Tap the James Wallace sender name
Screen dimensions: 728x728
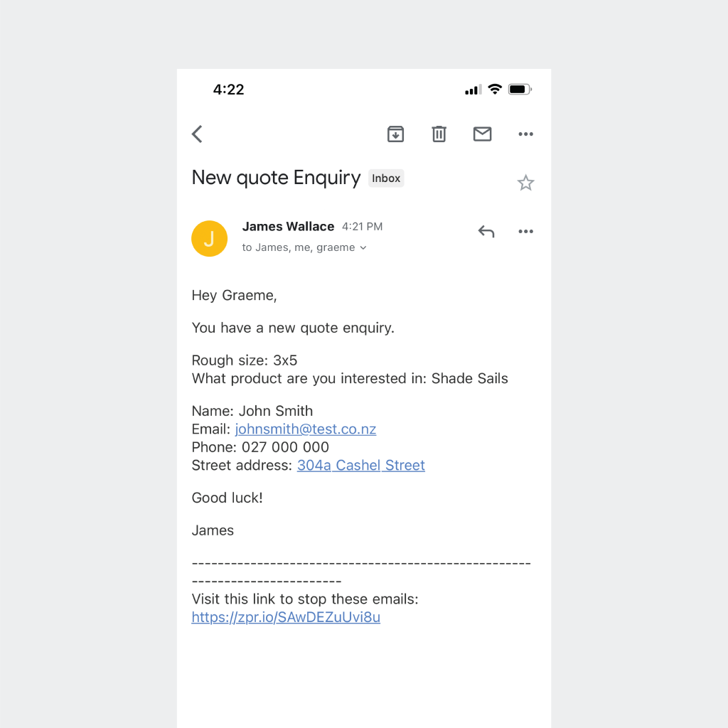click(x=289, y=227)
